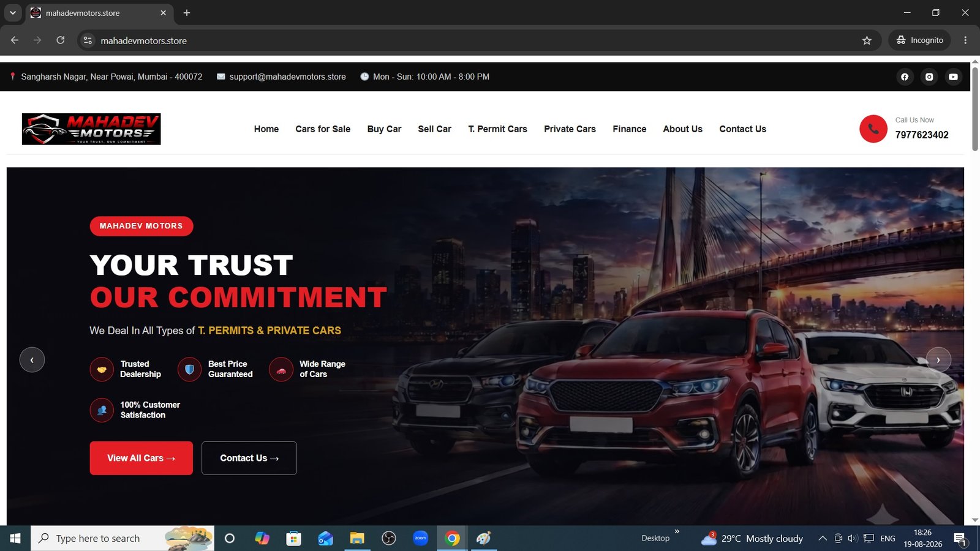This screenshot has height=551, width=980.
Task: Open the Instagram social icon
Action: click(929, 77)
